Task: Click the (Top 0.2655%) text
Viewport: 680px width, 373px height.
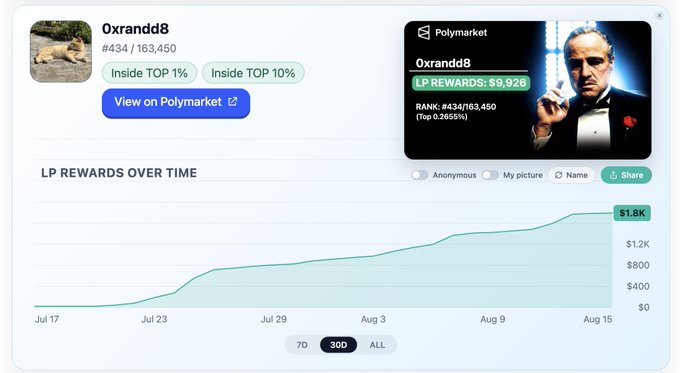Action: pyautogui.click(x=441, y=117)
